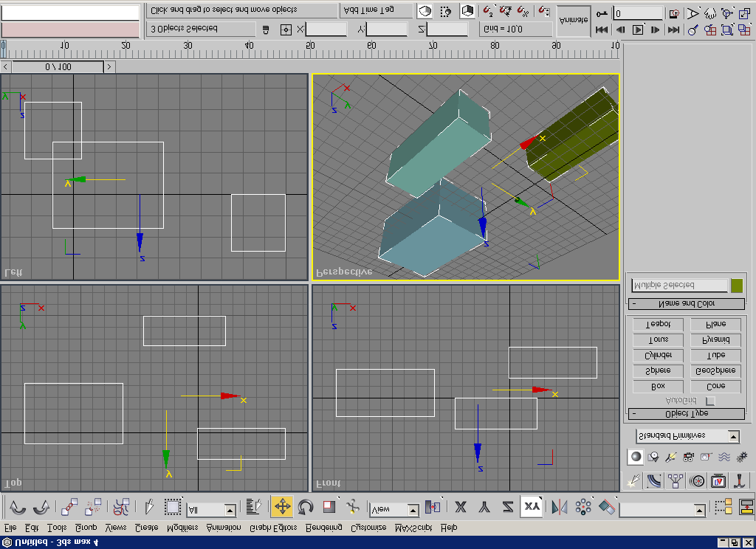This screenshot has height=549, width=756.
Task: Activate the Select and Link tool
Action: [x=69, y=507]
